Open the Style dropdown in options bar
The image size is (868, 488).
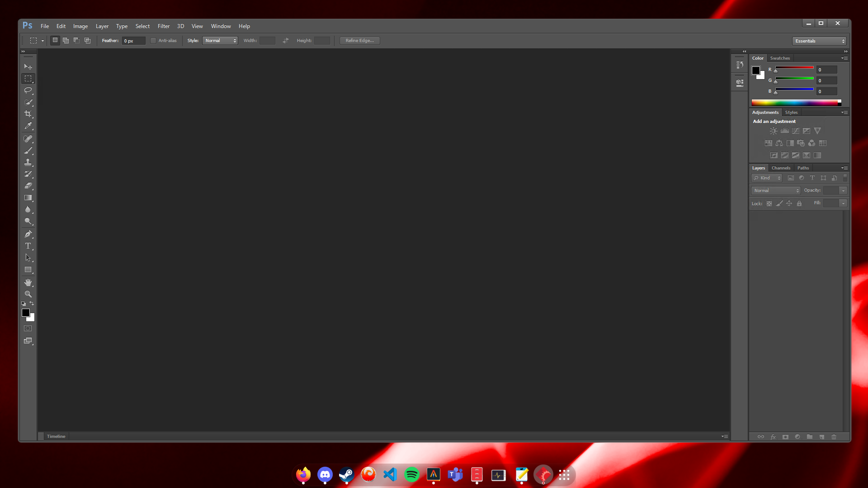point(220,40)
